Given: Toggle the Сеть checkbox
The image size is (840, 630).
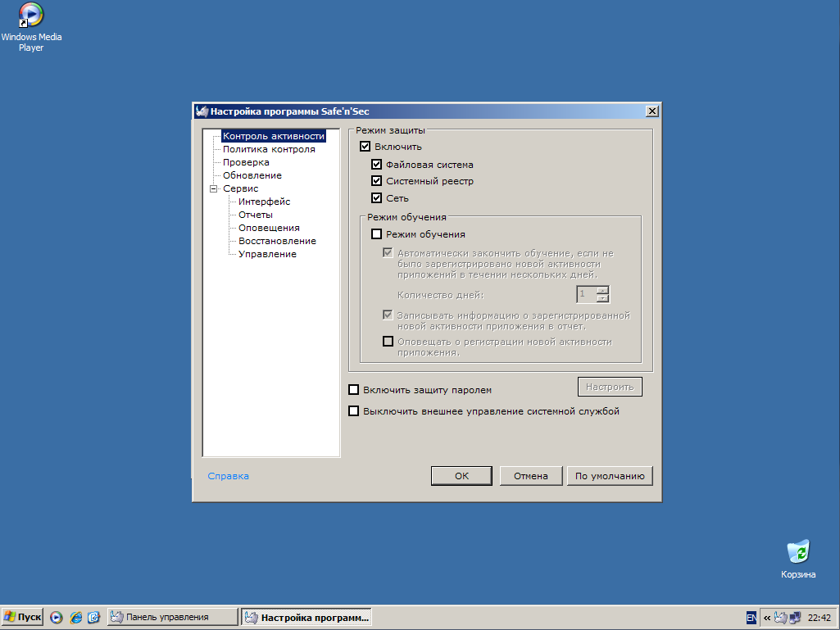Looking at the screenshot, I should [x=377, y=198].
